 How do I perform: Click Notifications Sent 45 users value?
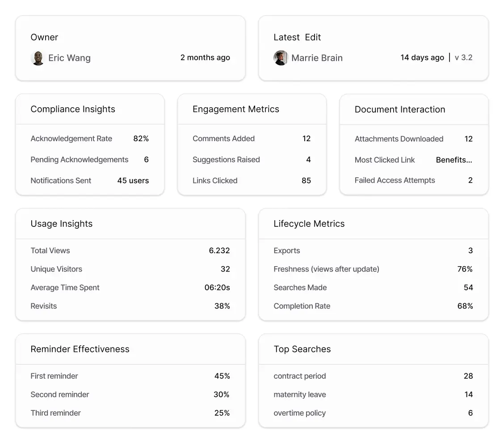click(133, 180)
